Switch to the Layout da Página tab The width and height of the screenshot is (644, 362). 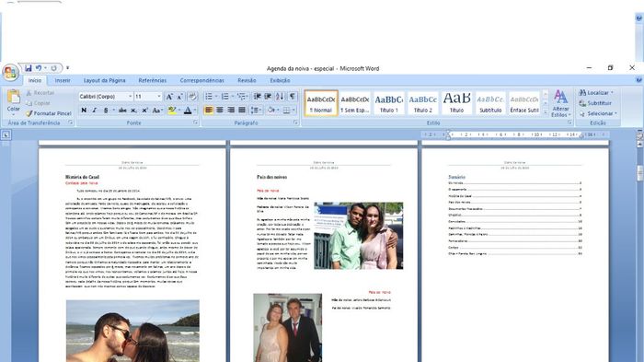[x=104, y=81]
